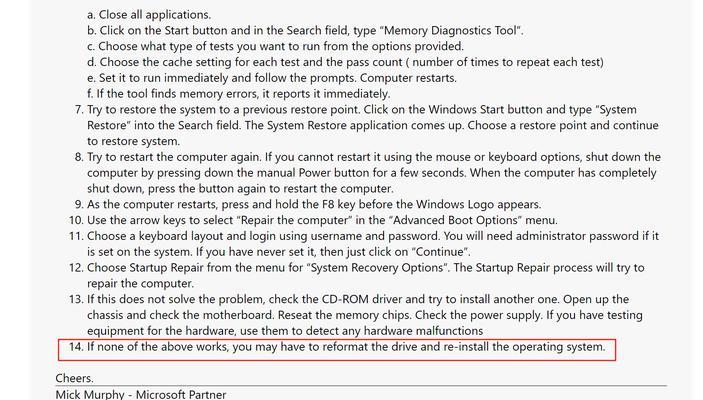The height and width of the screenshot is (400, 703).
Task: Click the horizontal line above the signature
Action: [x=361, y=385]
